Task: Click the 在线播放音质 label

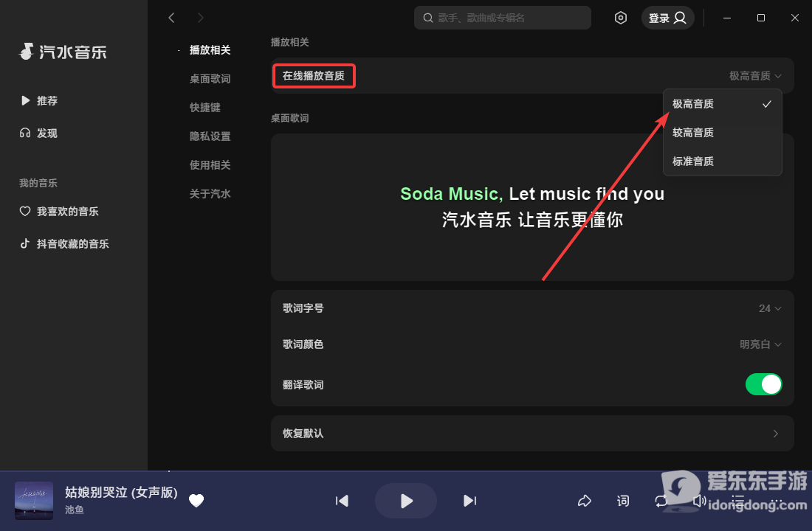Action: [313, 75]
